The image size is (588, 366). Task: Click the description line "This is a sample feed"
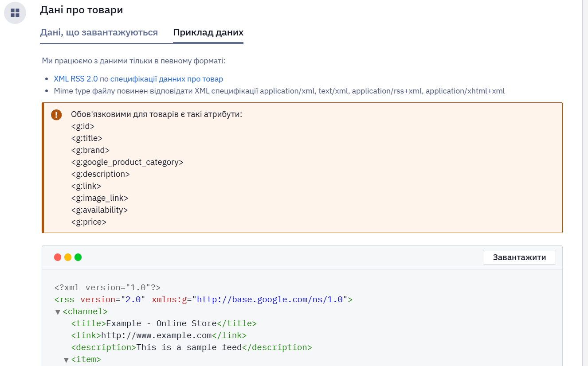[x=192, y=347]
